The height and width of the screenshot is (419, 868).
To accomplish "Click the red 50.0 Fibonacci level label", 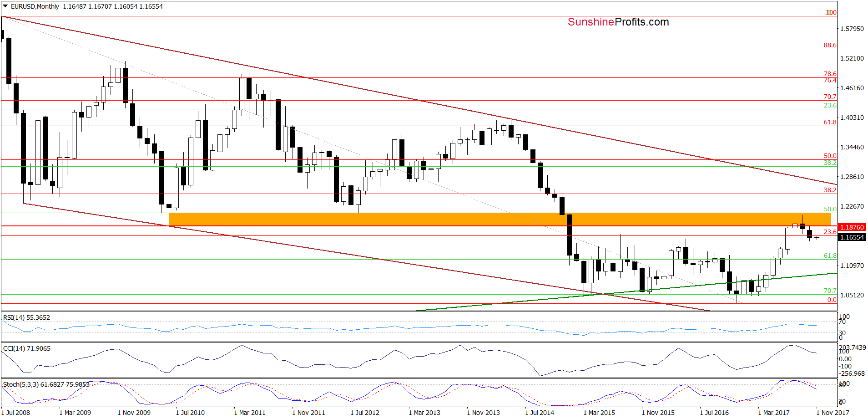I will [x=830, y=156].
